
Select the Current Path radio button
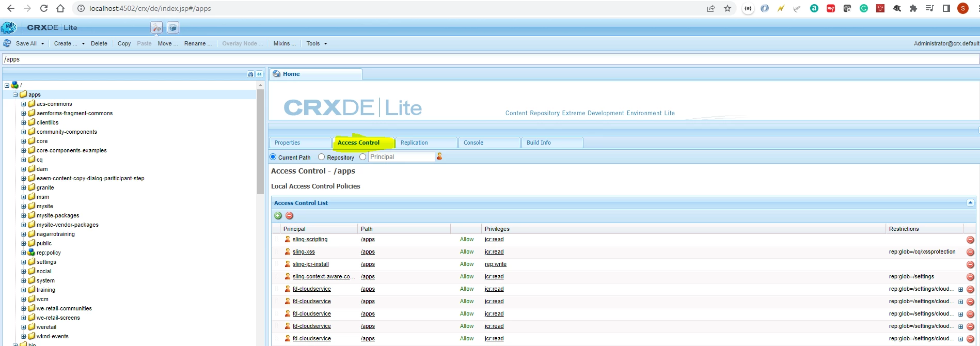tap(273, 157)
